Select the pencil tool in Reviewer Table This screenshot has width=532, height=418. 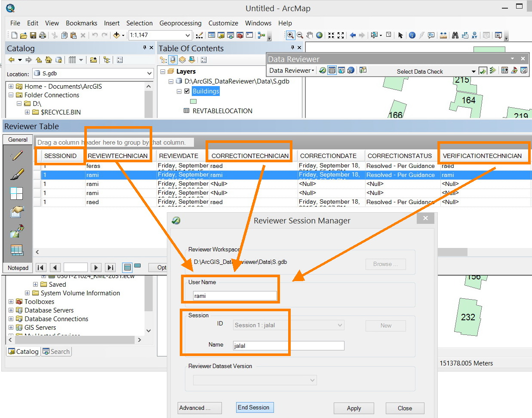pos(17,155)
